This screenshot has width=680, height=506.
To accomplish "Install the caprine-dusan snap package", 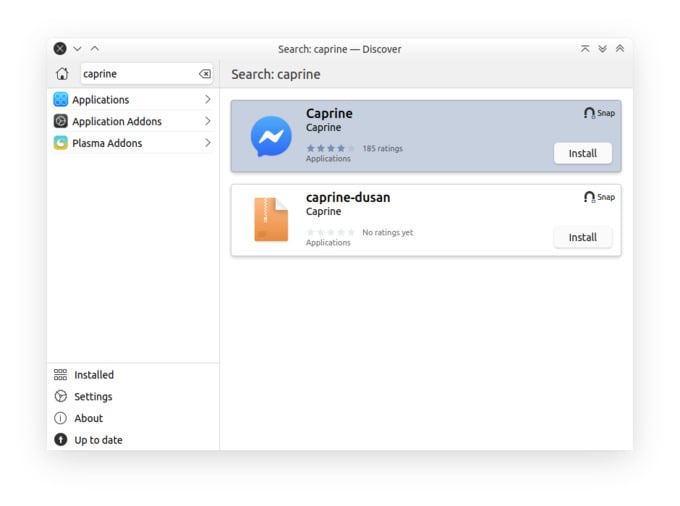I will 582,237.
